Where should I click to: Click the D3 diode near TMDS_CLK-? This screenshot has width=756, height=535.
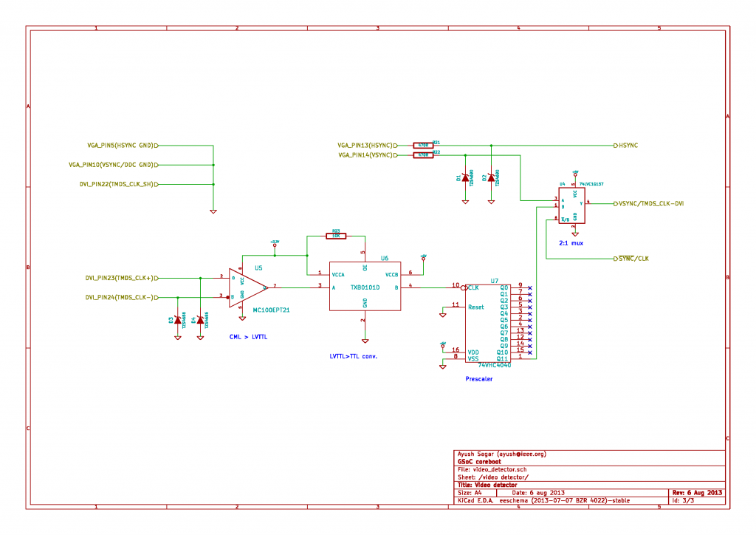click(177, 319)
